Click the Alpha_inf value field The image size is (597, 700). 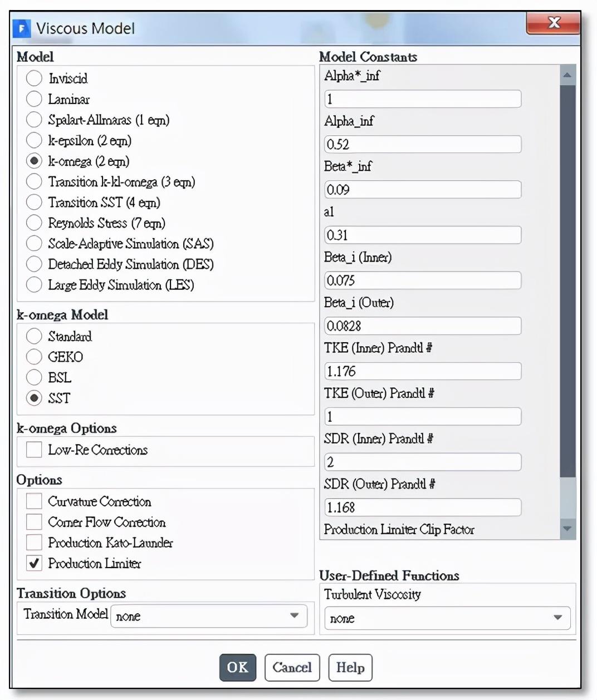pos(423,144)
